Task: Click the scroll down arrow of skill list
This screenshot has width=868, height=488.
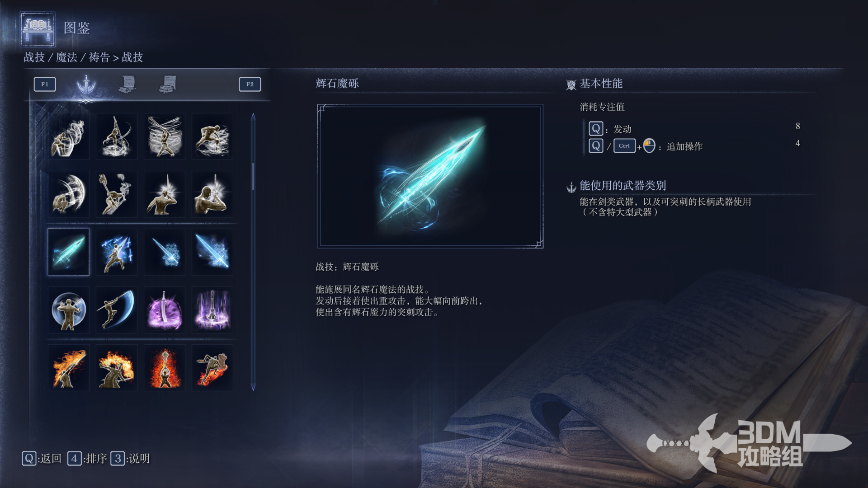Action: pyautogui.click(x=253, y=387)
